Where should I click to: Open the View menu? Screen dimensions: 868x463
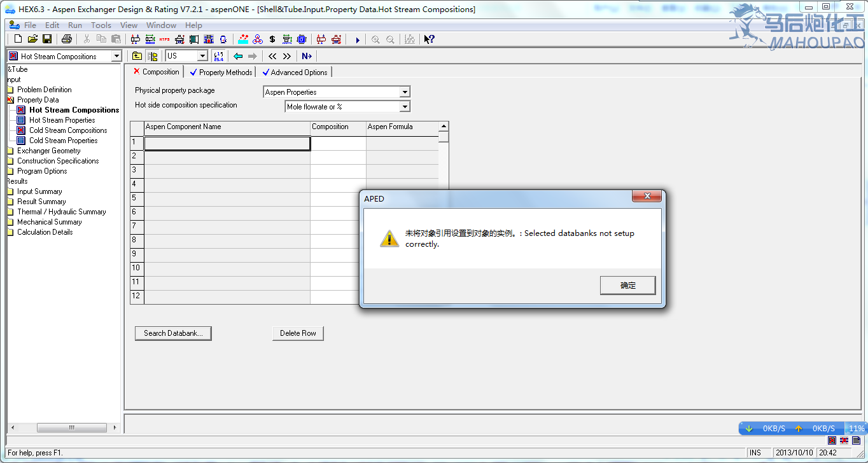(x=129, y=25)
